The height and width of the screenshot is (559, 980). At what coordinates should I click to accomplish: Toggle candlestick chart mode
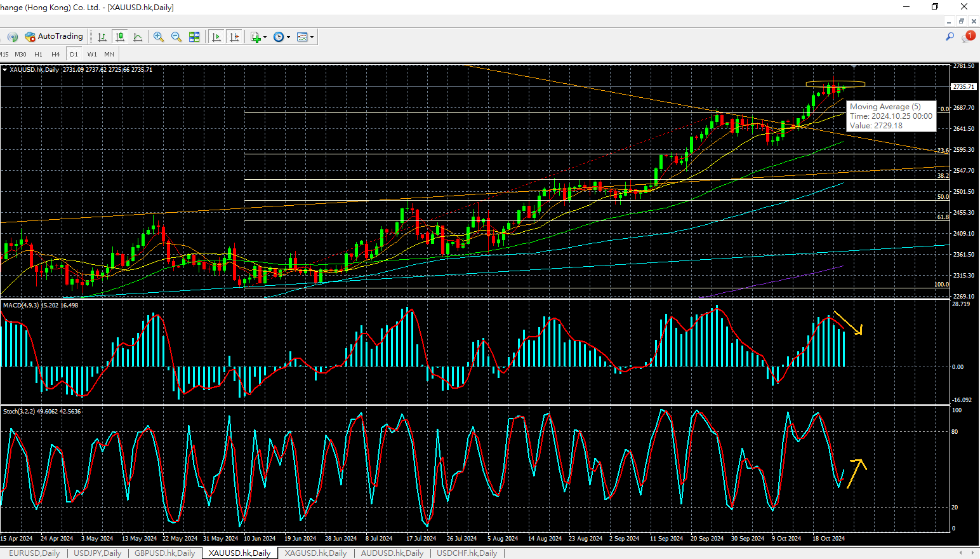119,37
